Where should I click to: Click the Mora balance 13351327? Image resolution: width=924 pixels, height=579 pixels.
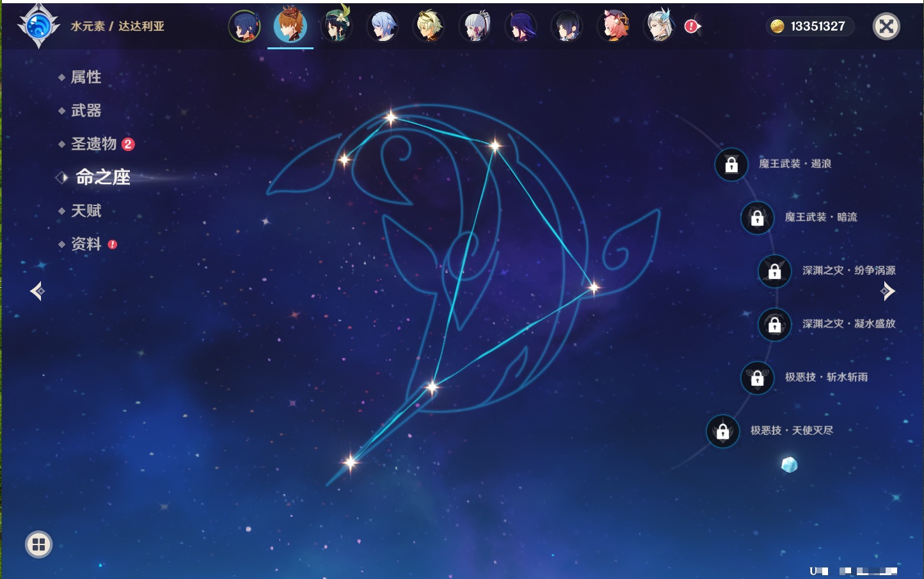point(809,26)
